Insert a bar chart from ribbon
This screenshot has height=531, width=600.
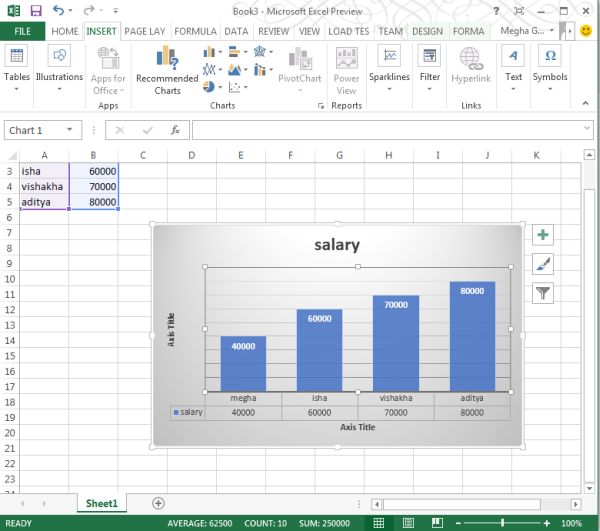234,52
